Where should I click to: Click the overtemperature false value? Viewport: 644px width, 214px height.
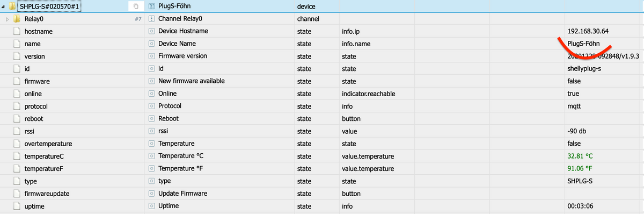pyautogui.click(x=574, y=144)
